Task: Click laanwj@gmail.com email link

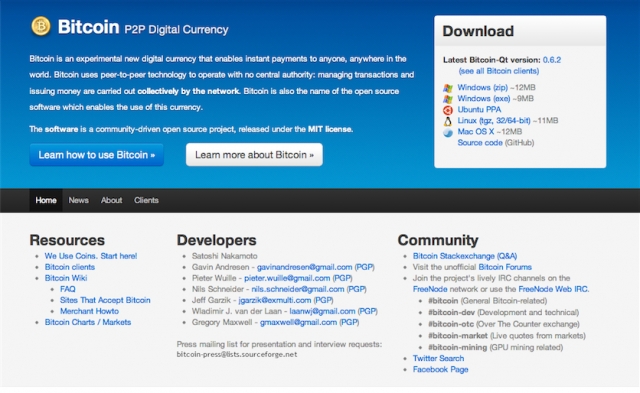Action: 322,311
